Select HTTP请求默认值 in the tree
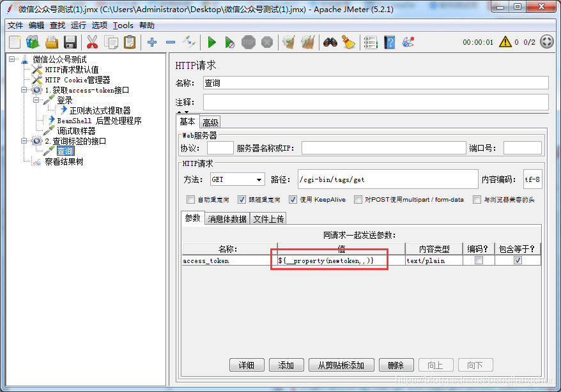Image resolution: width=561 pixels, height=392 pixels. point(72,70)
